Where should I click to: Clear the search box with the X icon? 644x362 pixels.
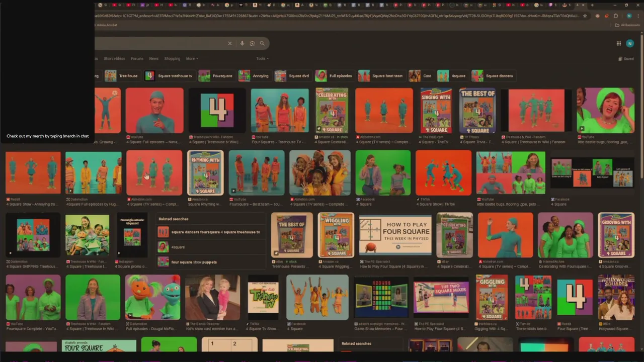pos(230,43)
